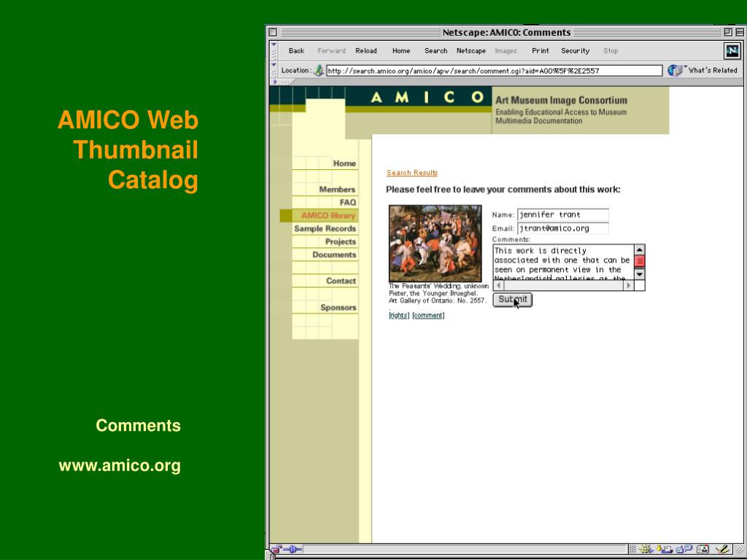
Task: Open Composer pen icon in status bar
Action: [723, 549]
